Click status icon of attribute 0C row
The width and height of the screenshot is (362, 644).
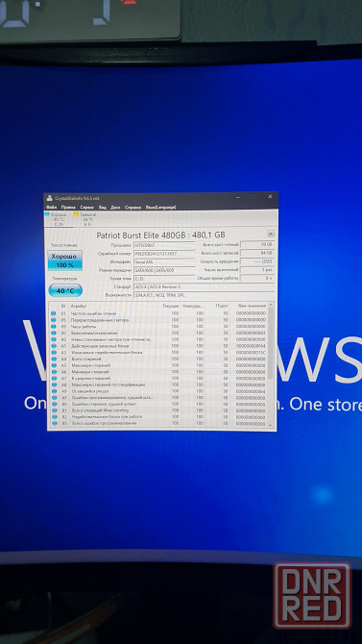click(54, 333)
